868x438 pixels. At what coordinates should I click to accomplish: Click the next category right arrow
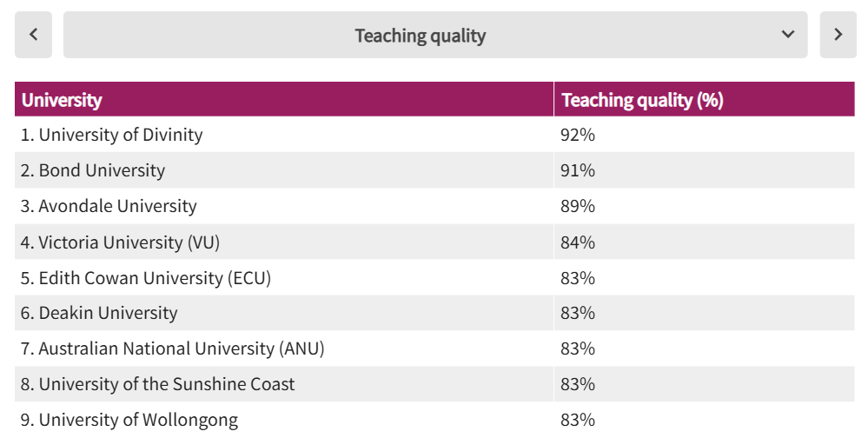(x=838, y=35)
